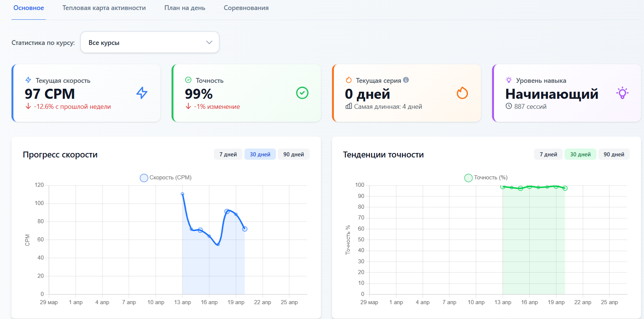
Task: Go to the Соревнования tab
Action: [246, 8]
